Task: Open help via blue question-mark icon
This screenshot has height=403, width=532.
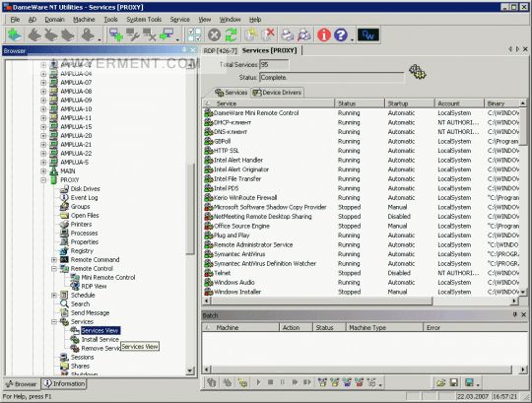Action: click(x=340, y=34)
